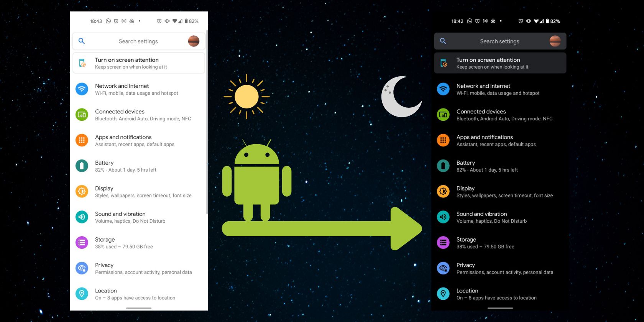Image resolution: width=644 pixels, height=322 pixels.
Task: Tap the 18:43 clock in the light screen's status bar
Action: (x=96, y=21)
